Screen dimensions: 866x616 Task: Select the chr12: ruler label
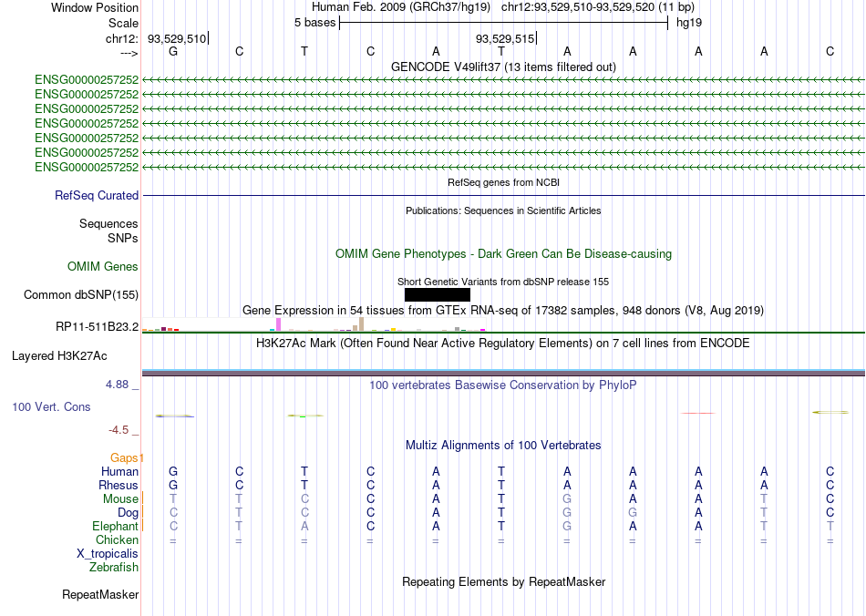121,38
